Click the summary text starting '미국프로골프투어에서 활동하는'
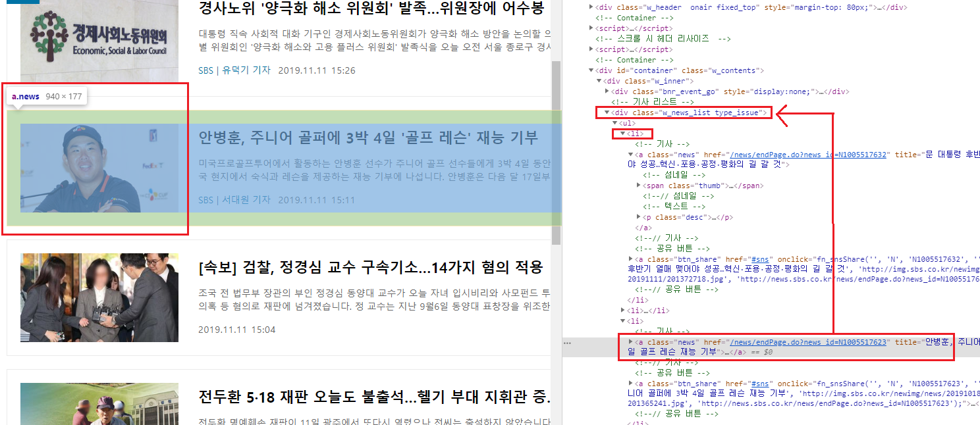 pyautogui.click(x=375, y=170)
